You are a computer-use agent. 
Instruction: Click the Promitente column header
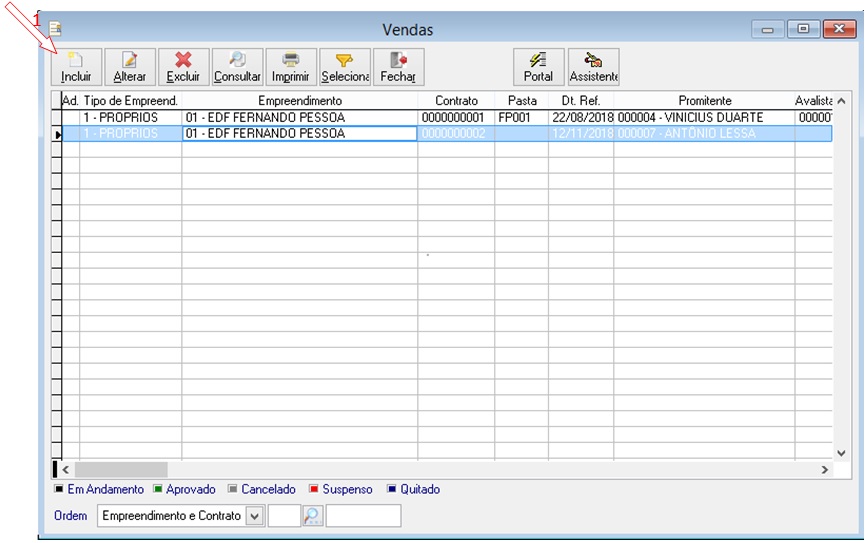click(x=704, y=101)
